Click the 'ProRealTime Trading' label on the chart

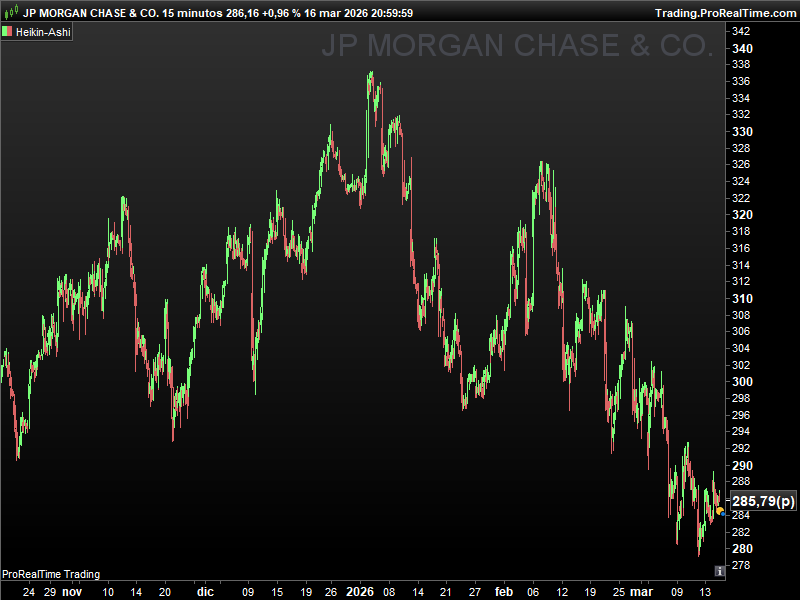click(x=51, y=574)
